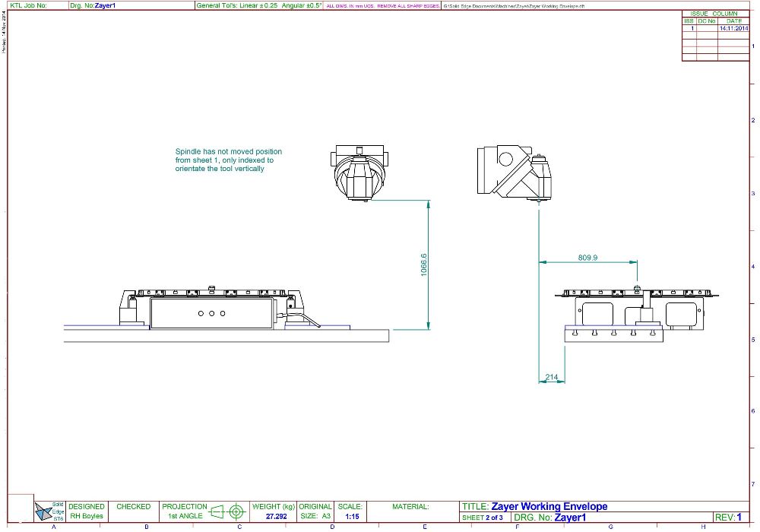The height and width of the screenshot is (532, 760).
Task: Click the General Tol's linear and angular text
Action: click(258, 5)
